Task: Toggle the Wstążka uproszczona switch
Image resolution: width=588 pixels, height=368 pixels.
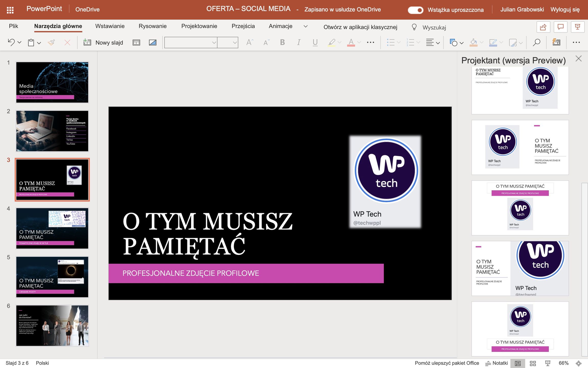Action: click(x=415, y=10)
